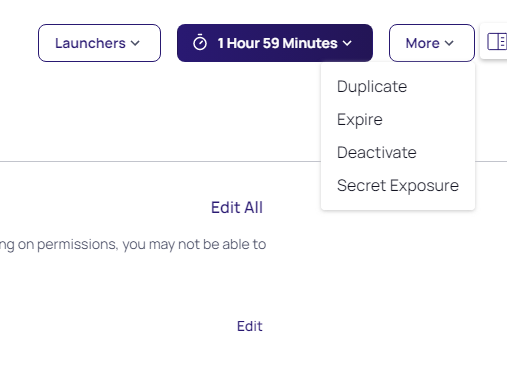
Task: Collapse the More dropdown menu
Action: point(432,43)
